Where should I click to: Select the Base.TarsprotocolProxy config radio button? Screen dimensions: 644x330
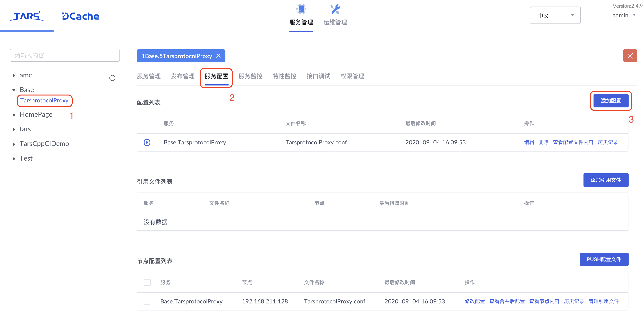(147, 142)
